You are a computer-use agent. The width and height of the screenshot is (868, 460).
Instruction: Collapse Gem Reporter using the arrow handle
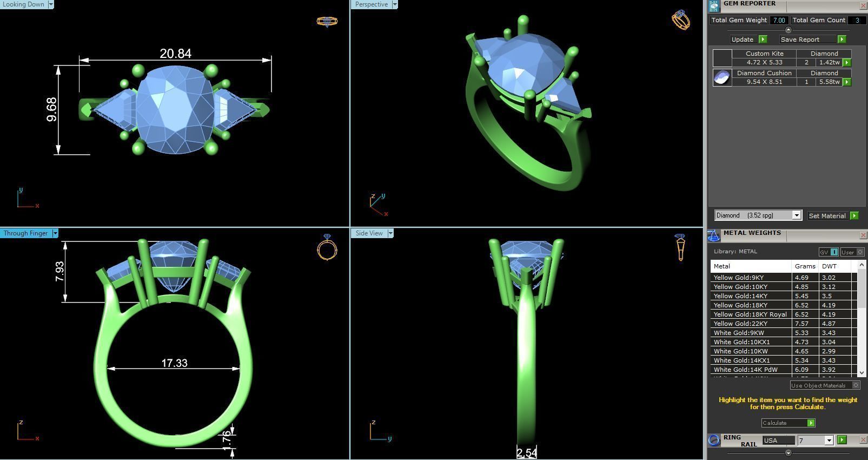point(788,30)
